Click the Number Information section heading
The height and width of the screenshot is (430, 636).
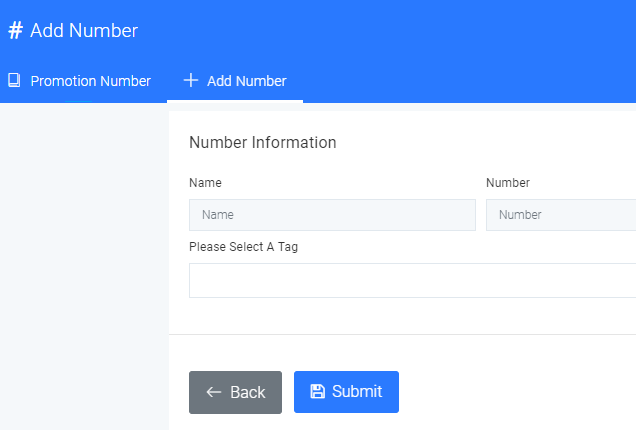tap(263, 143)
